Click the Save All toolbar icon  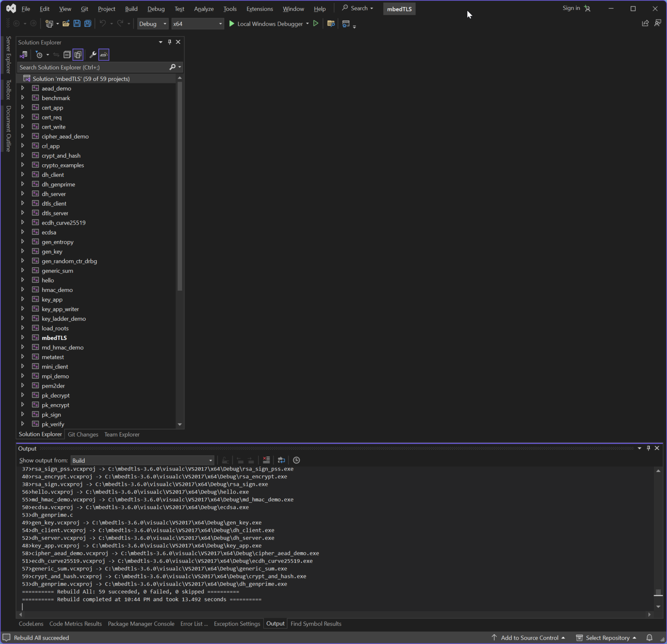pos(88,23)
